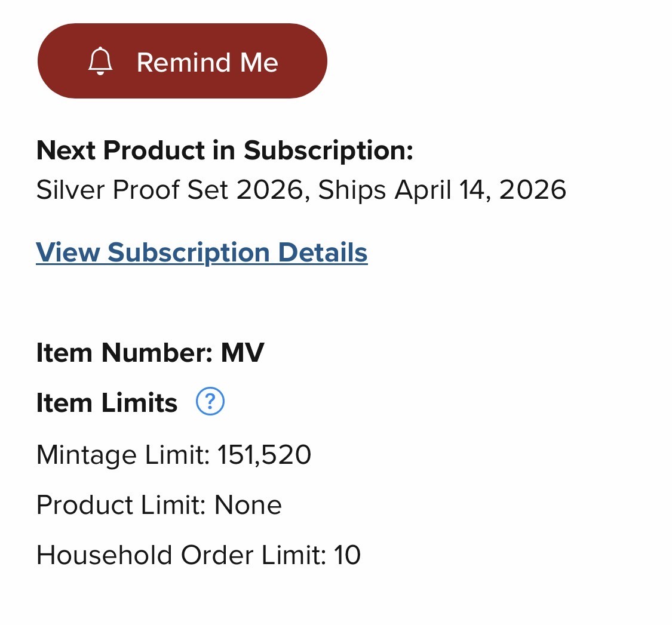Open the View Subscription Details link

tap(201, 252)
